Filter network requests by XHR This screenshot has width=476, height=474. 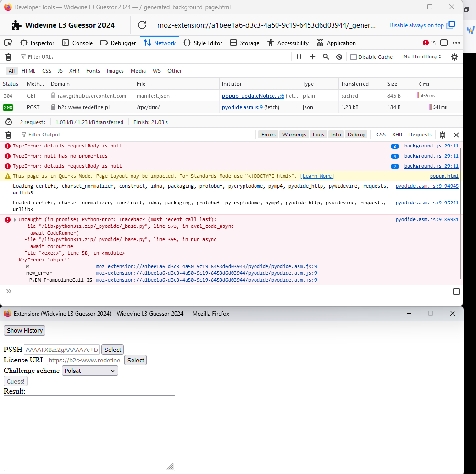[74, 71]
